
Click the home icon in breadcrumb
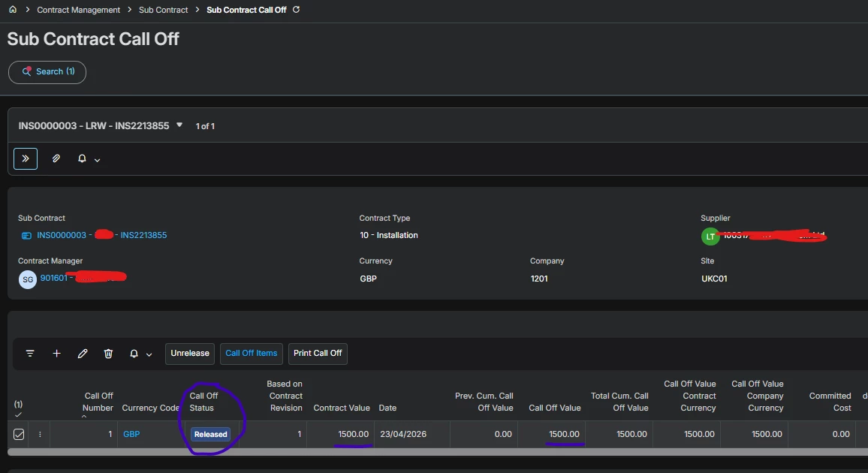coord(13,10)
